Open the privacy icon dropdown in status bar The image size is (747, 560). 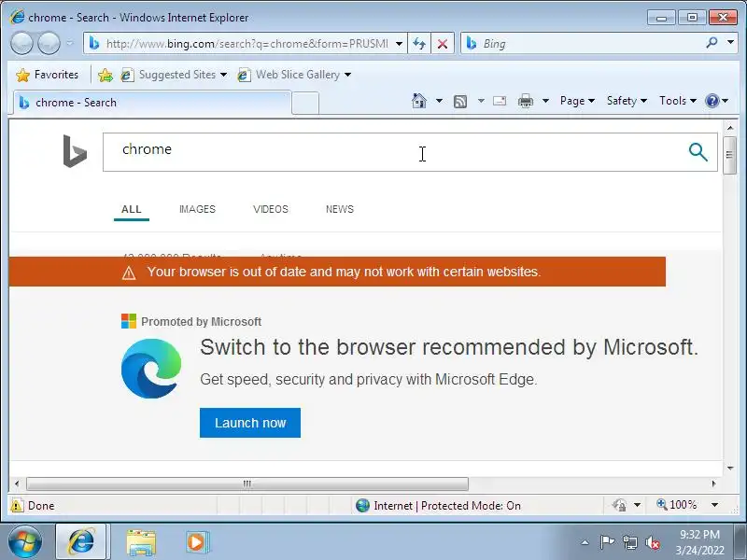pyautogui.click(x=638, y=505)
